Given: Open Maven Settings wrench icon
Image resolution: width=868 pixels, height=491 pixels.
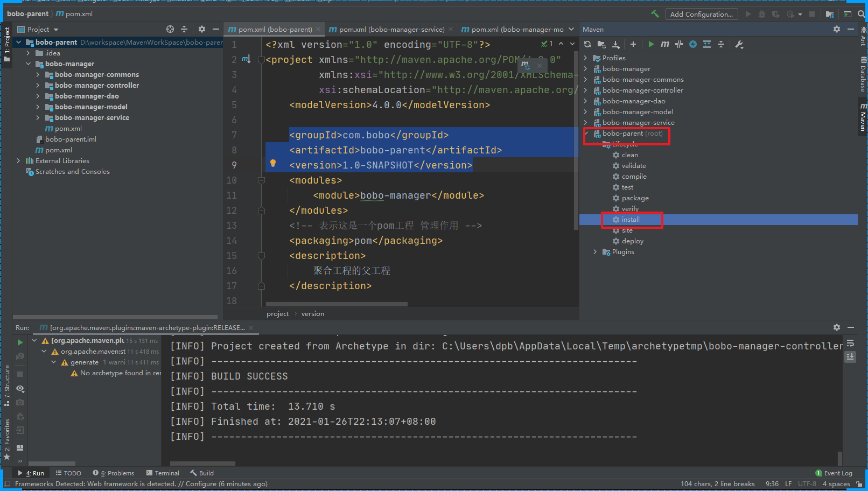Looking at the screenshot, I should [x=739, y=44].
